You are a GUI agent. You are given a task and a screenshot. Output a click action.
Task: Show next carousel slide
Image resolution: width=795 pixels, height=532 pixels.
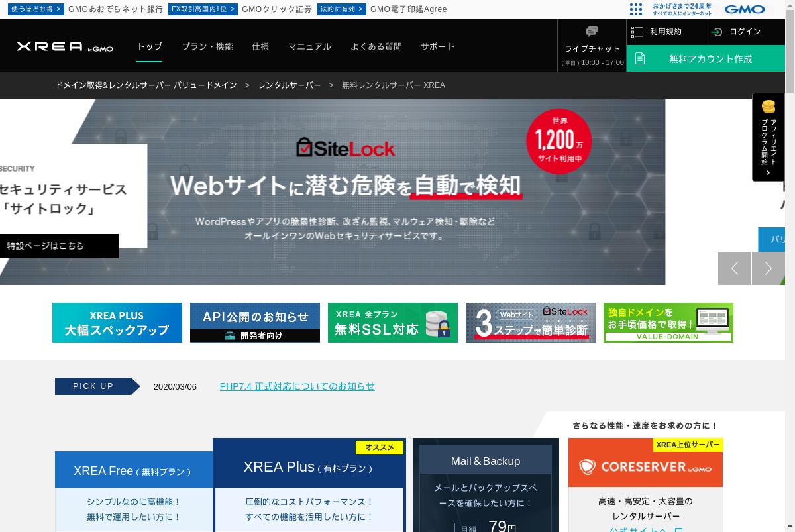click(768, 268)
